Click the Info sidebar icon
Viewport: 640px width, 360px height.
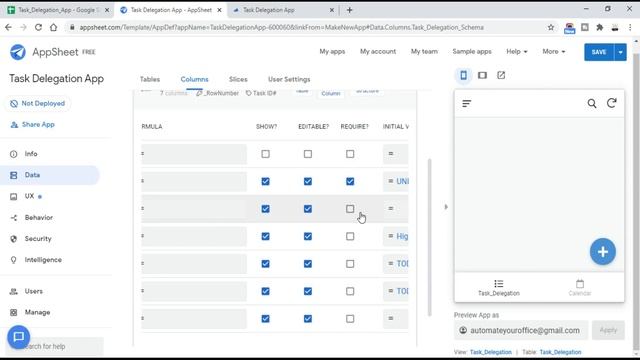(x=13, y=154)
